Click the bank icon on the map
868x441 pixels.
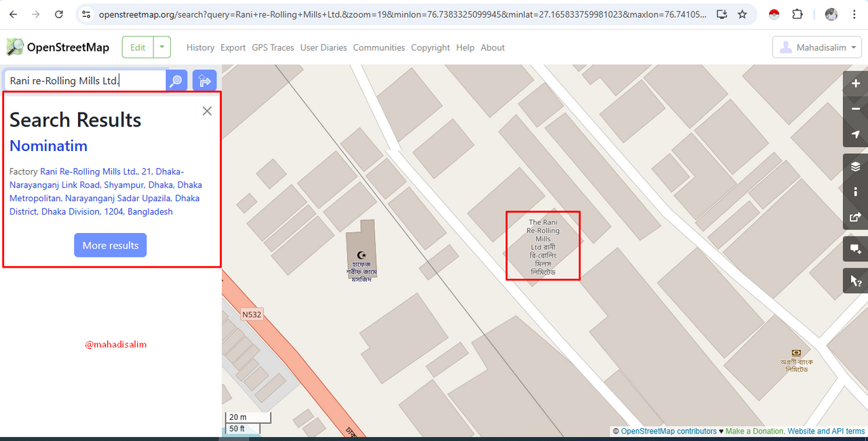point(796,353)
